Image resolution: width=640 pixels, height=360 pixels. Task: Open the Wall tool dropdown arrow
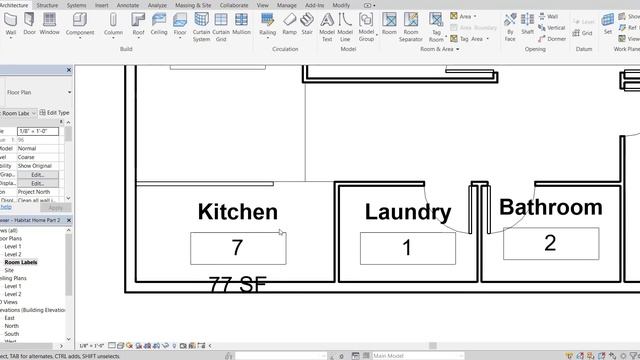(x=11, y=38)
